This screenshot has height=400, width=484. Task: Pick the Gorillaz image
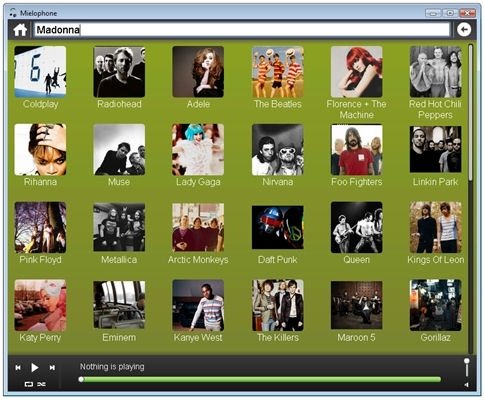[435, 305]
